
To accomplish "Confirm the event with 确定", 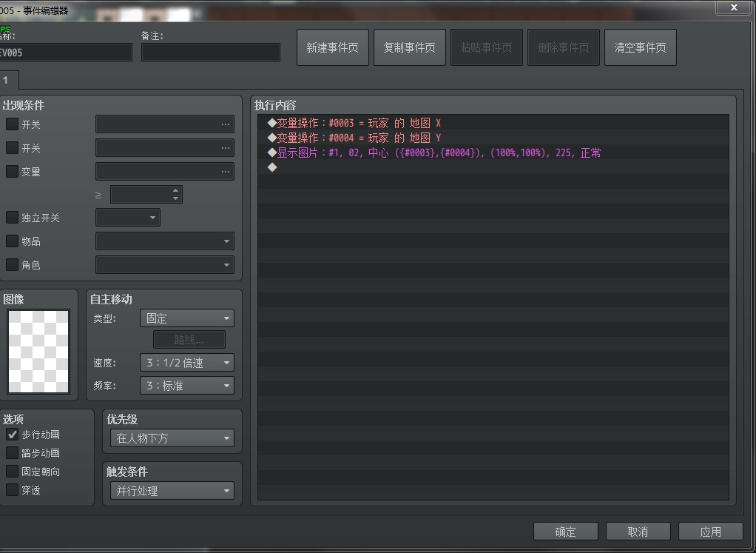I will click(x=566, y=532).
